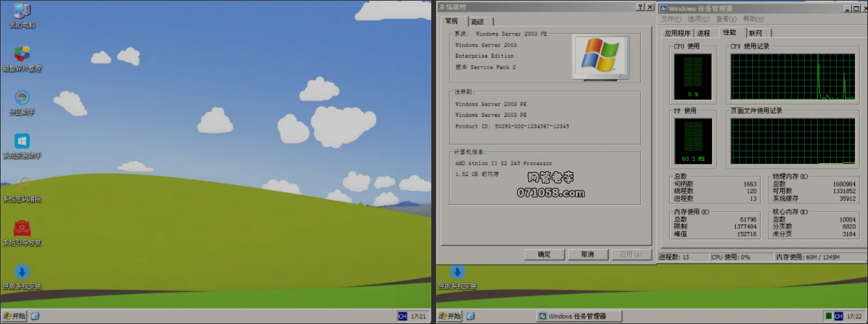Click the green CPU usage tray icon
The height and width of the screenshot is (324, 868).
point(829,316)
